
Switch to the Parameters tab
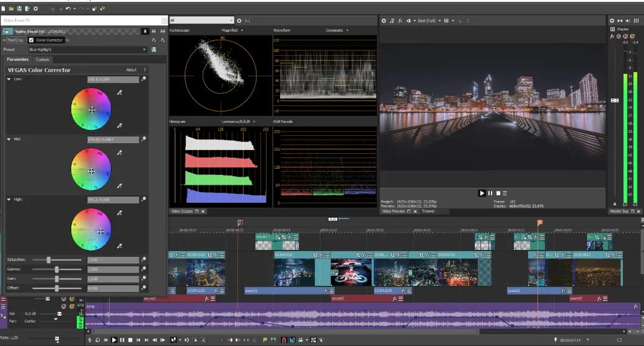(17, 60)
